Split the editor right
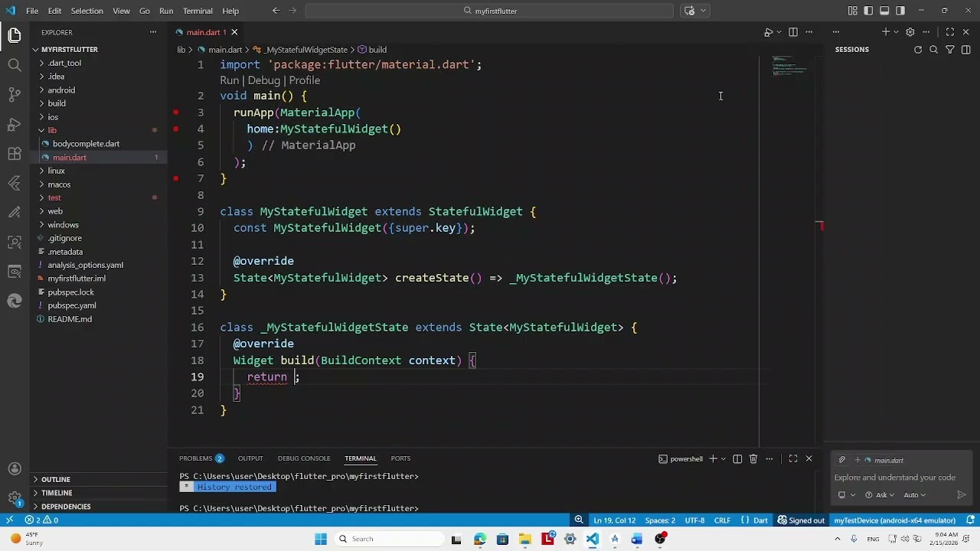The width and height of the screenshot is (980, 551). click(793, 32)
